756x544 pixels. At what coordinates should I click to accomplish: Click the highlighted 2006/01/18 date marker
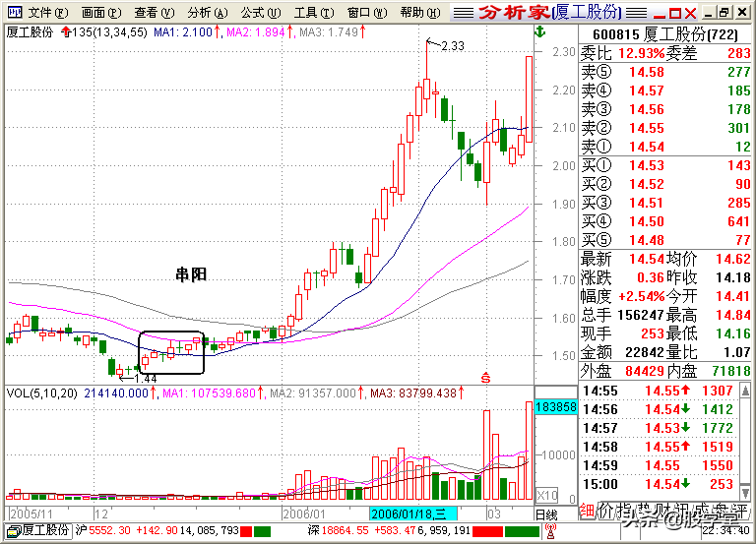pos(412,514)
